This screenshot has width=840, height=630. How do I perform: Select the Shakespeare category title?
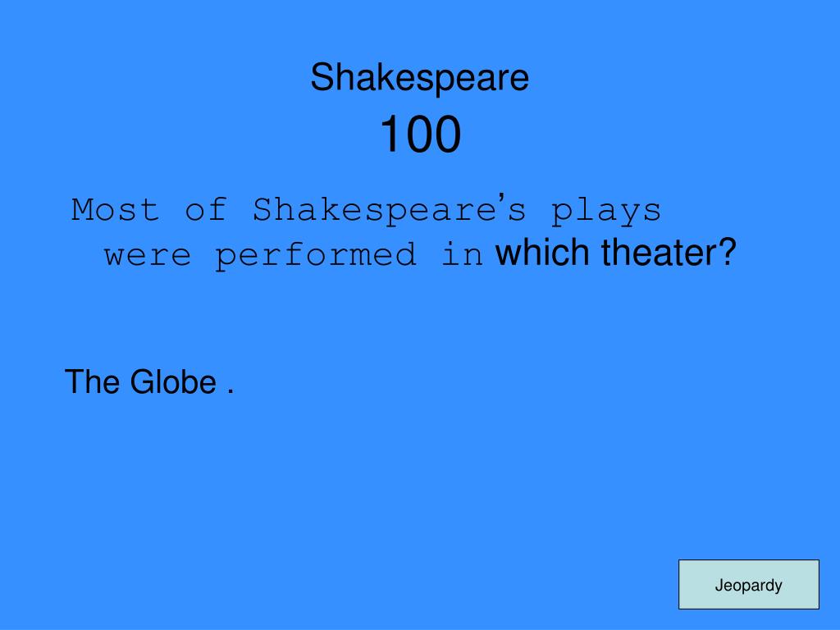pyautogui.click(x=419, y=78)
